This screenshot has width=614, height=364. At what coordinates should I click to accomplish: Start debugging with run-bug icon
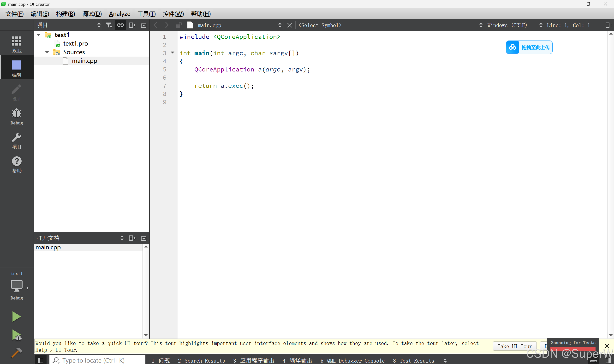click(17, 335)
